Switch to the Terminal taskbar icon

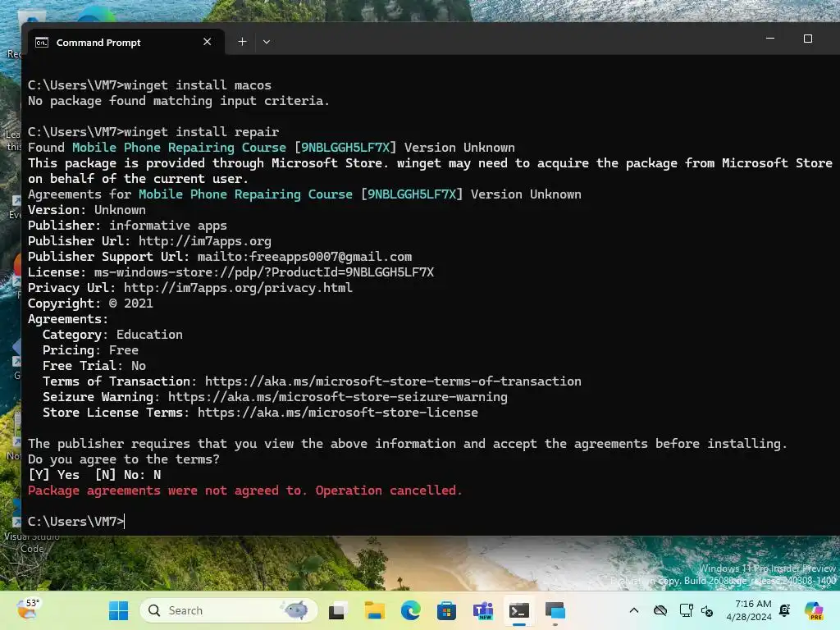coord(519,610)
